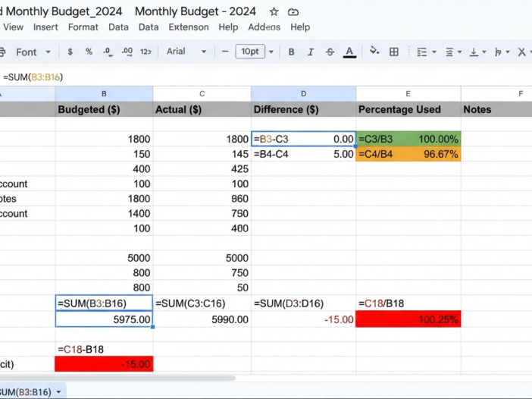Toggle italic formatting
Image resolution: width=532 pixels, height=399 pixels.
(310, 52)
